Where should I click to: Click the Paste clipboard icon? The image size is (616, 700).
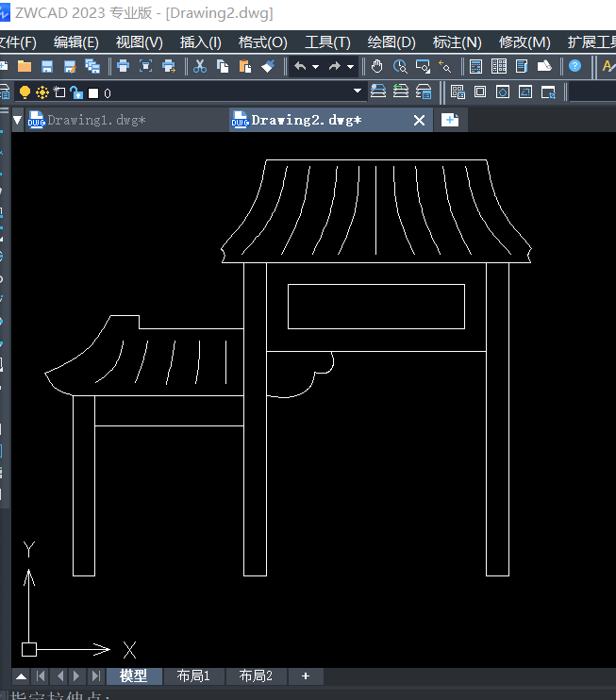tap(245, 67)
